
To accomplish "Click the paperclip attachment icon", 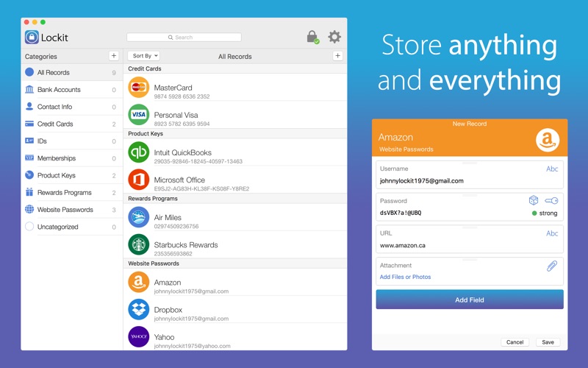I will (x=552, y=266).
